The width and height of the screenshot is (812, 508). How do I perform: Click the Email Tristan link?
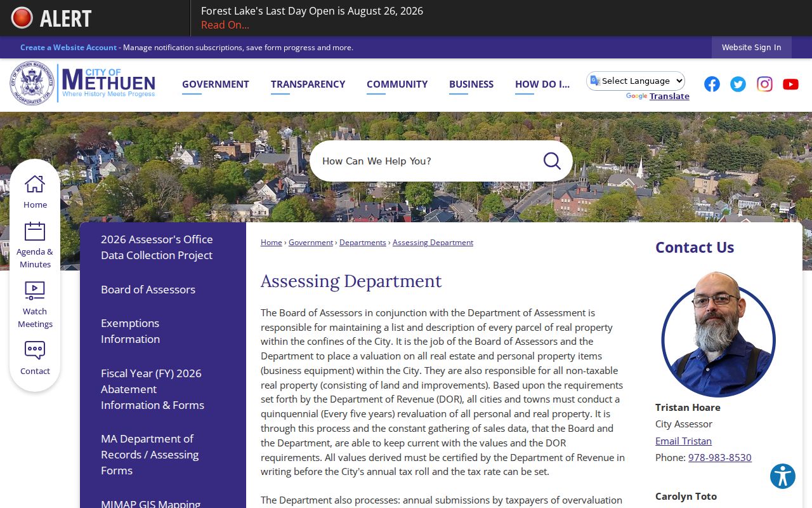click(x=683, y=441)
